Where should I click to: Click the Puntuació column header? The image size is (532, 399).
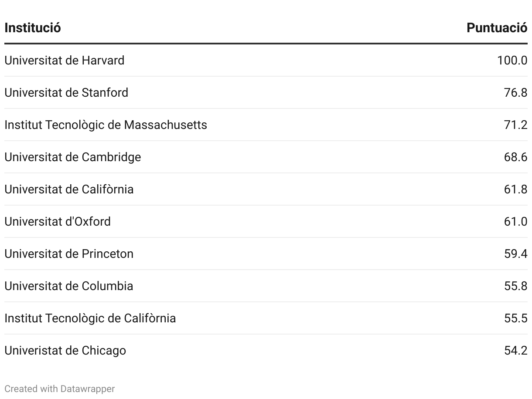497,28
